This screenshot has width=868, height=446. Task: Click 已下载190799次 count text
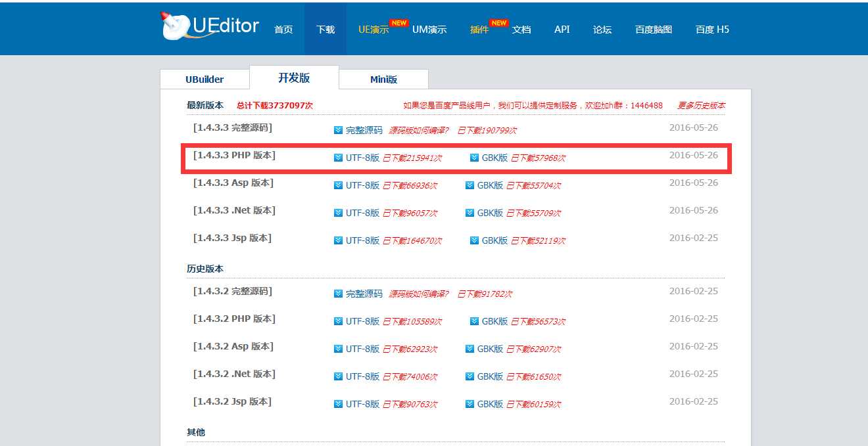[487, 131]
